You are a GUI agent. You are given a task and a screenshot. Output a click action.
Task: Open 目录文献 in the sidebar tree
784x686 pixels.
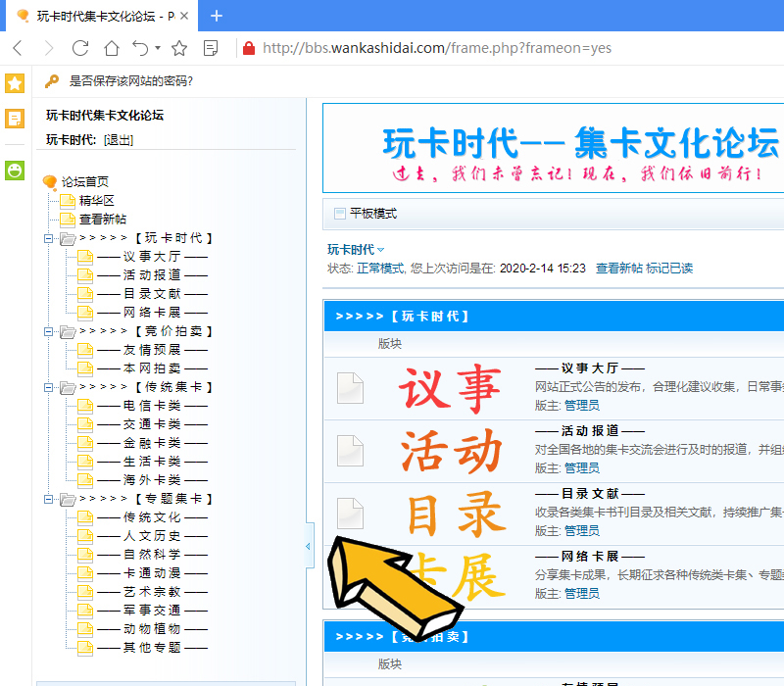pos(152,294)
